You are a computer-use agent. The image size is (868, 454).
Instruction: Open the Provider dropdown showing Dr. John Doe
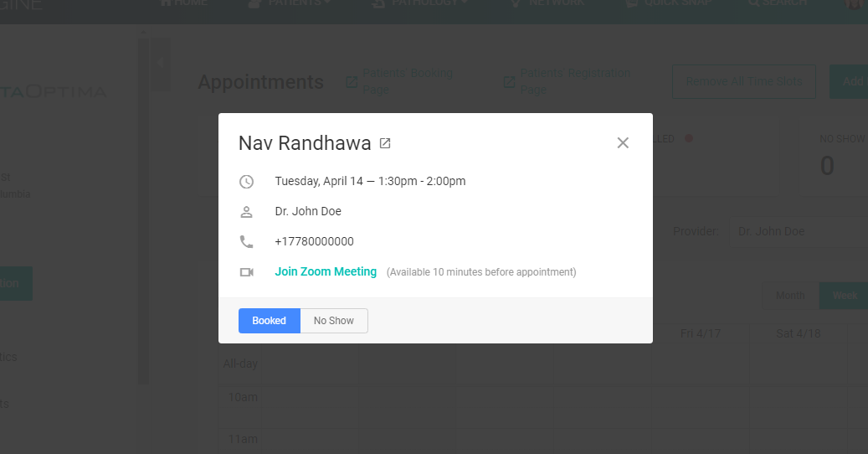click(795, 231)
